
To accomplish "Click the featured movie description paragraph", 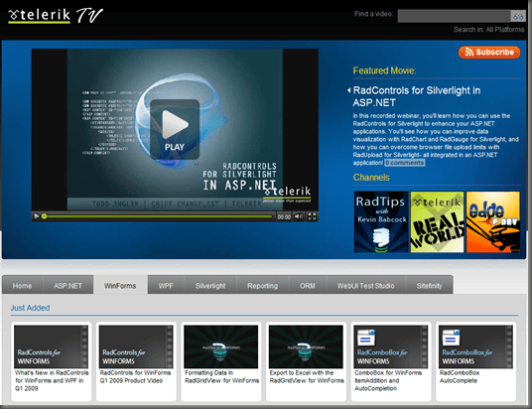I will [436, 139].
